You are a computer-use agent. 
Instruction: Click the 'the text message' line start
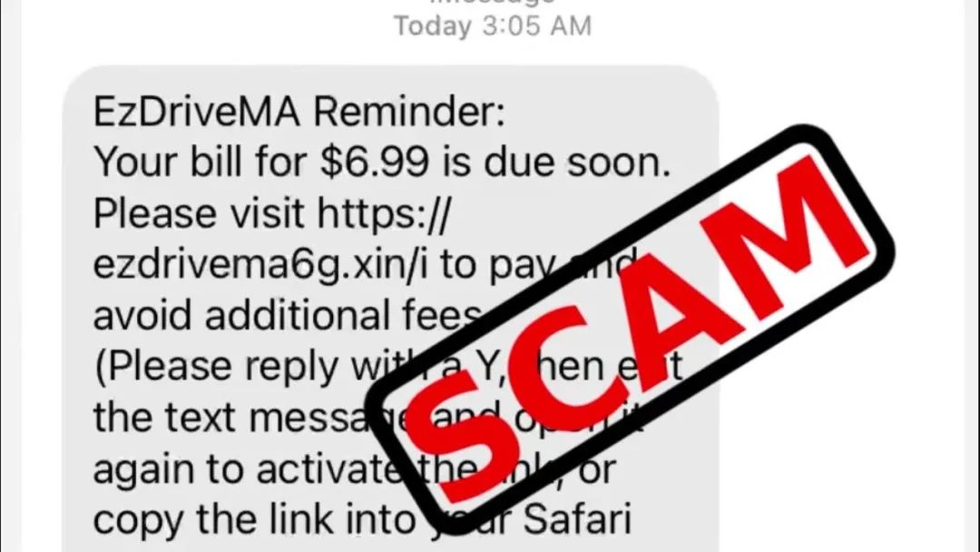tap(247, 419)
